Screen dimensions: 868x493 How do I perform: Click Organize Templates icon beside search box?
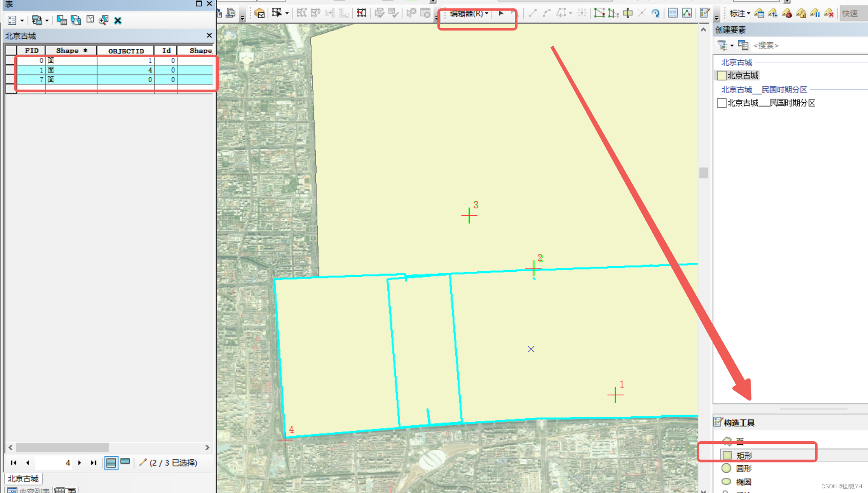click(x=743, y=45)
